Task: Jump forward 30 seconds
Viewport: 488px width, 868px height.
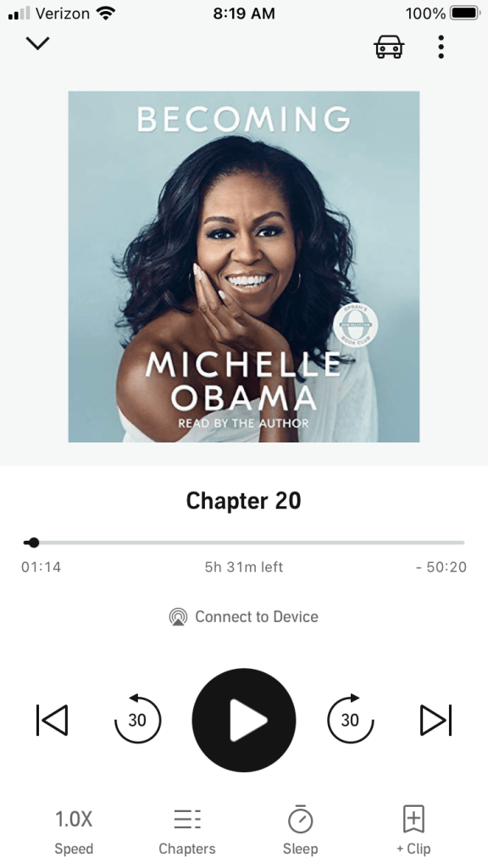Action: [350, 719]
